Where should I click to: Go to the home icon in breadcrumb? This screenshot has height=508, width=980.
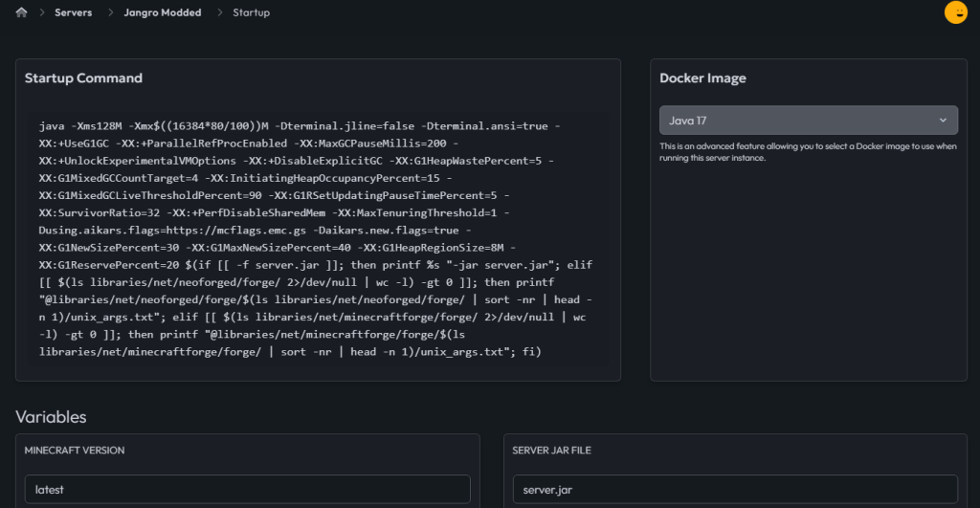pos(21,12)
